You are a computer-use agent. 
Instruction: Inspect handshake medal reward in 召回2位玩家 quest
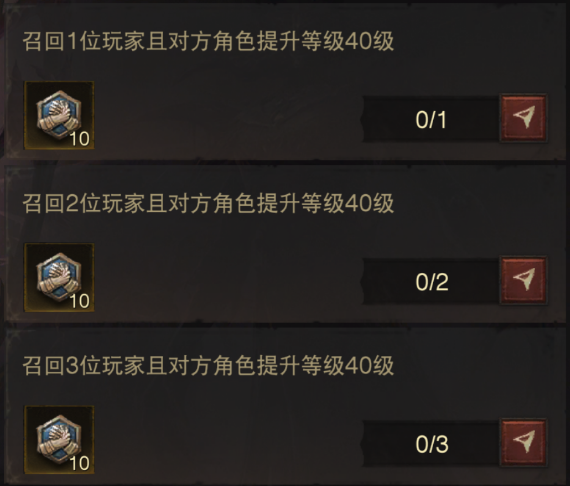click(x=58, y=276)
